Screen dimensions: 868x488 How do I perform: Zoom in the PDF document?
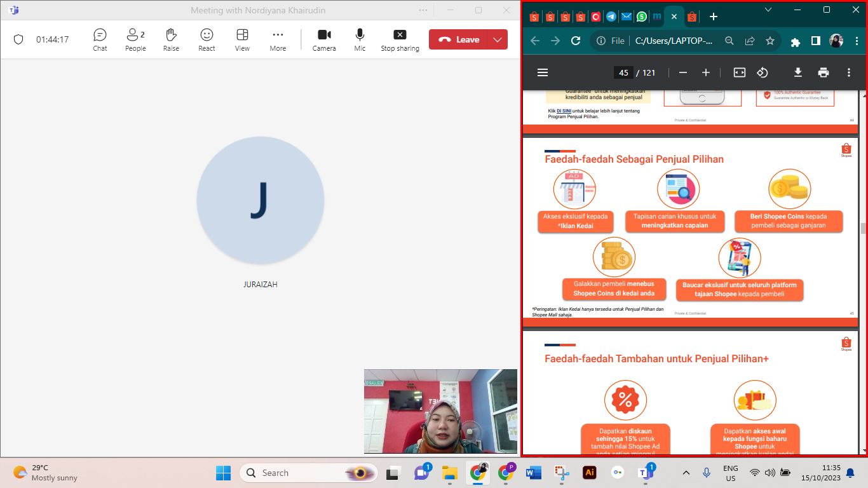(706, 72)
